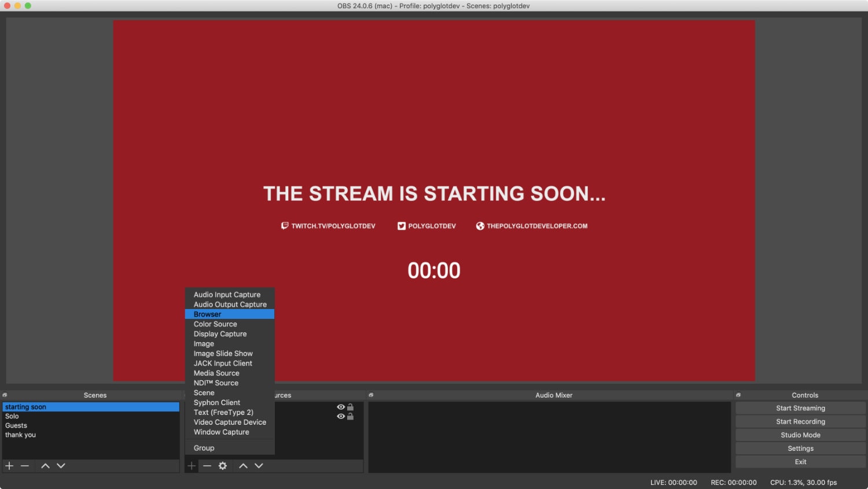Select Image in the source menu
Screen dimensions: 868x489
click(230, 344)
